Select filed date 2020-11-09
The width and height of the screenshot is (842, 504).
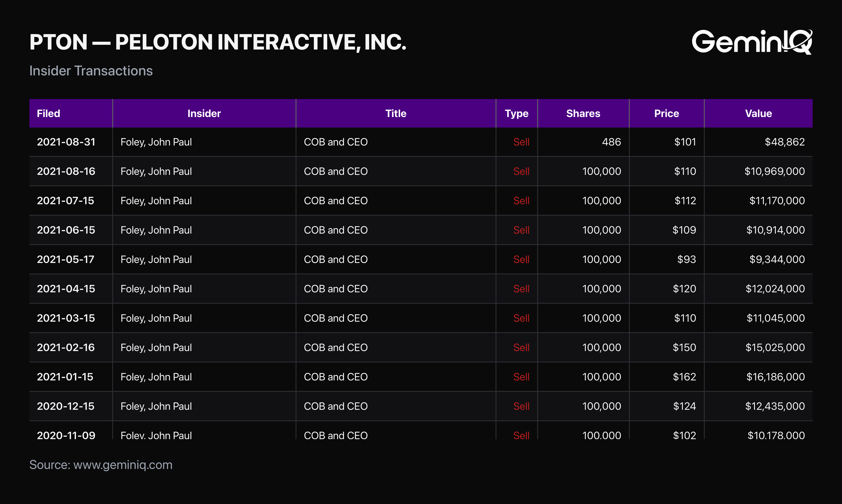pos(66,435)
